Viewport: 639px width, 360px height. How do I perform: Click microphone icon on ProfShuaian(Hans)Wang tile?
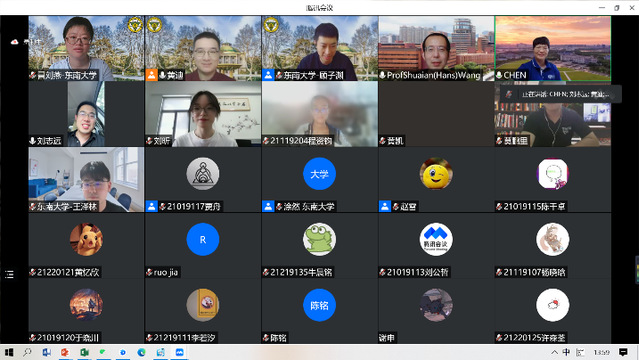pyautogui.click(x=382, y=75)
